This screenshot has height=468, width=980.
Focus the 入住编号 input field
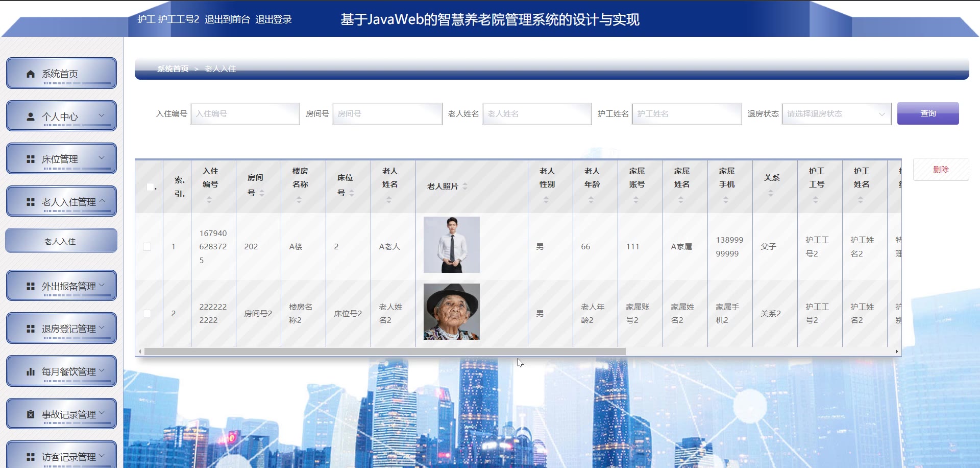(245, 114)
